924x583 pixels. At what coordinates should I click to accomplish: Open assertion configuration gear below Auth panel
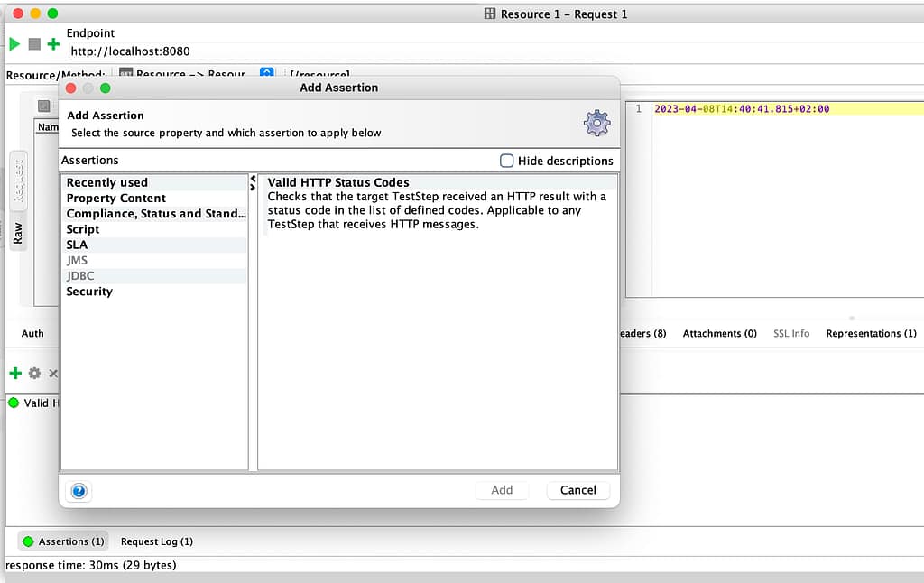point(34,373)
